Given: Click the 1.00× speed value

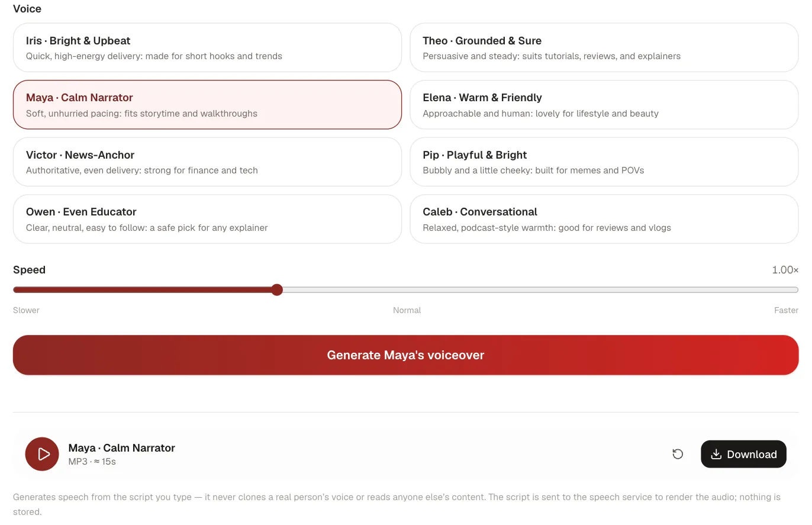Looking at the screenshot, I should (785, 270).
